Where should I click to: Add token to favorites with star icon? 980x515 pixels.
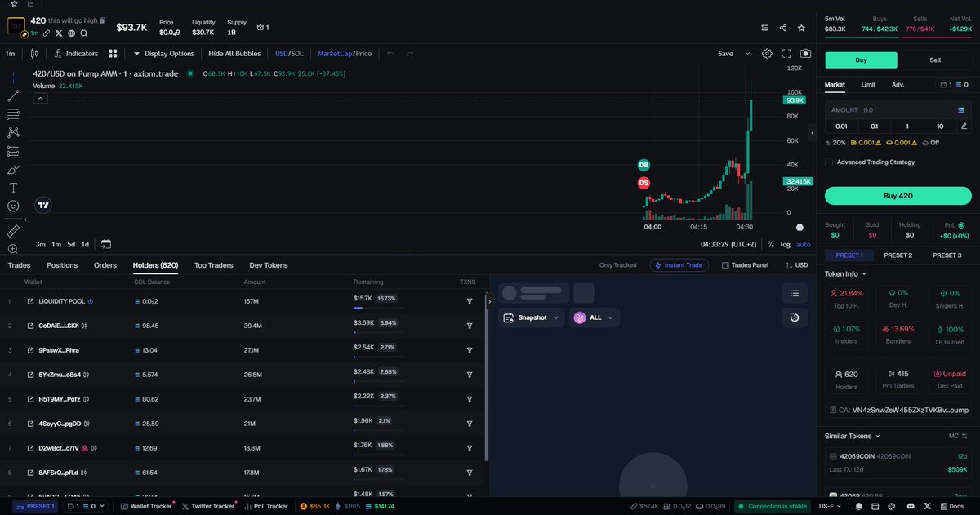803,28
